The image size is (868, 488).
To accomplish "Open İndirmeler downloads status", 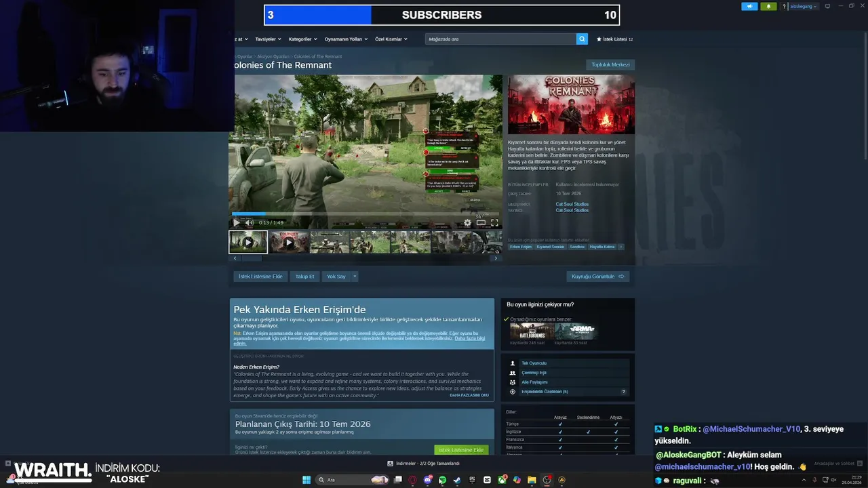I will (423, 464).
